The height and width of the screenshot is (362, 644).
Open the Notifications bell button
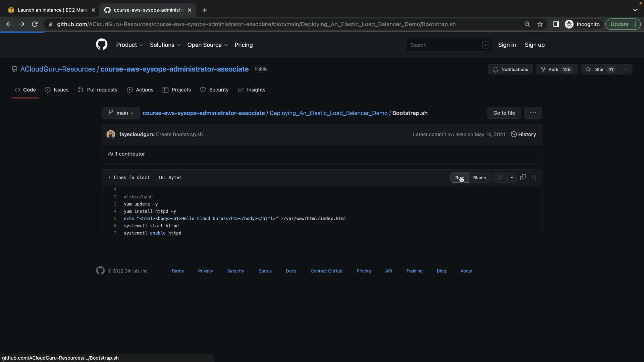(x=510, y=69)
